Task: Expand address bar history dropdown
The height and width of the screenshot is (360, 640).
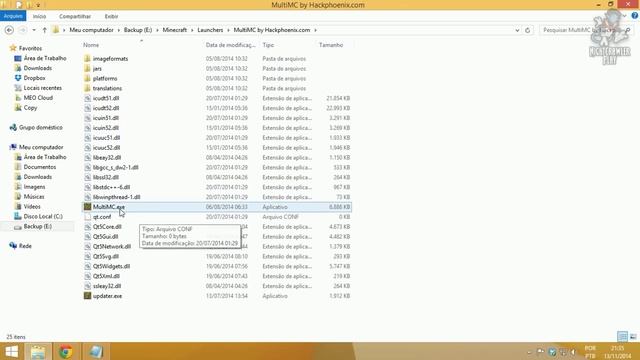Action: (x=517, y=30)
